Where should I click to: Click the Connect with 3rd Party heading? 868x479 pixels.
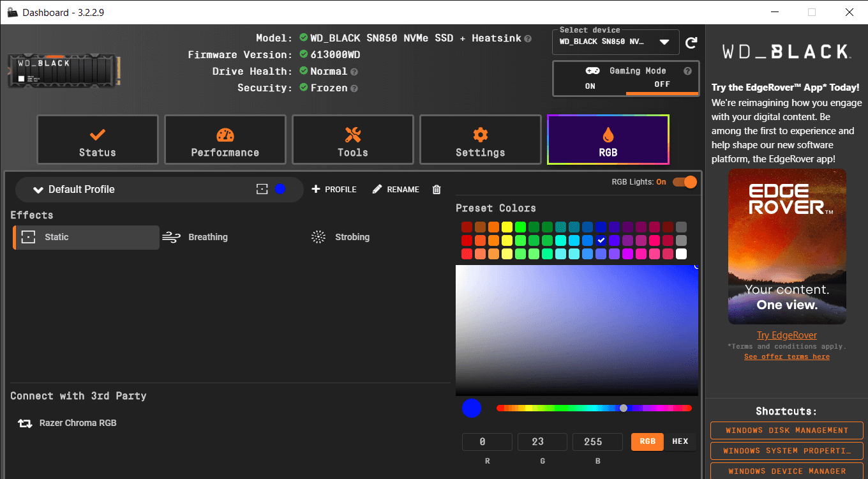pyautogui.click(x=79, y=396)
